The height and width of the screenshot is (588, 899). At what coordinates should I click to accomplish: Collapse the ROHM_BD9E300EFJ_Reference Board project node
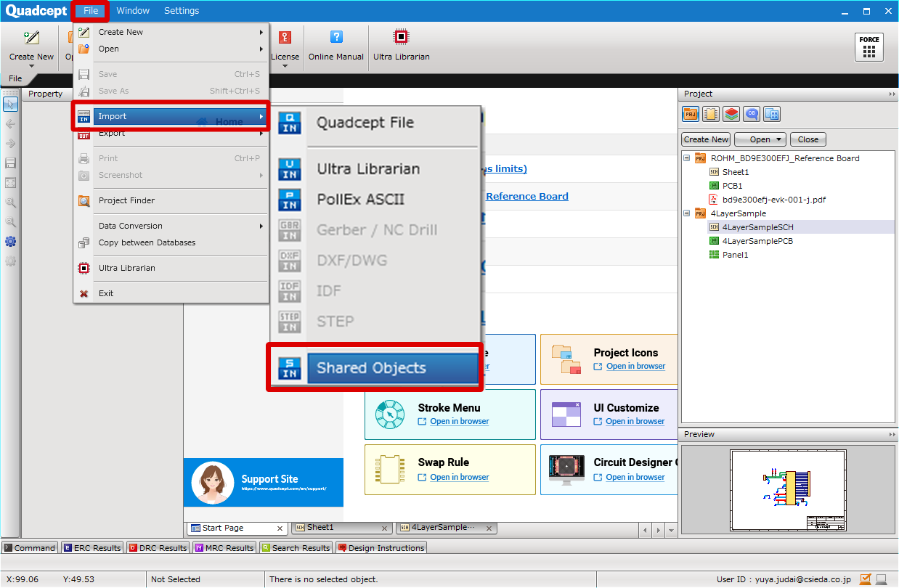686,158
